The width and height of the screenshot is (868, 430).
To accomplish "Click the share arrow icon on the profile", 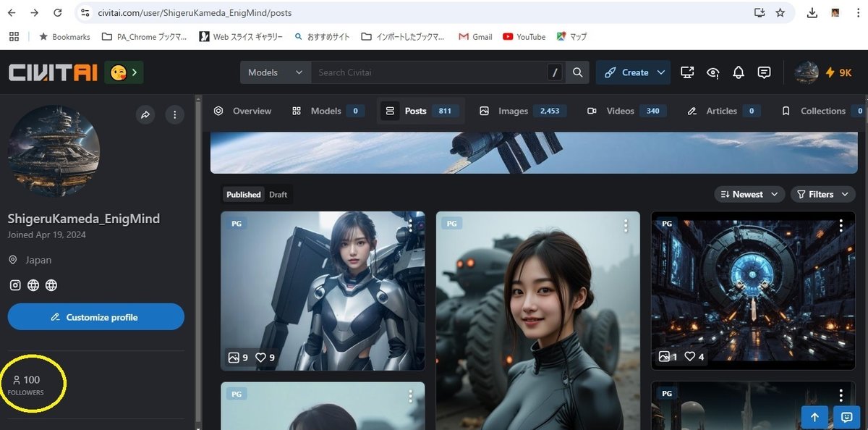I will pyautogui.click(x=145, y=114).
